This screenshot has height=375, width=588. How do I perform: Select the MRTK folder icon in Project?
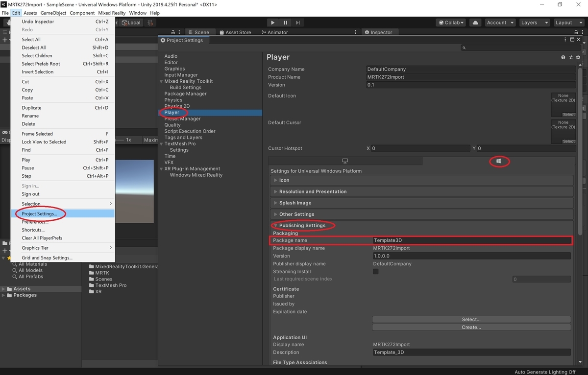point(92,273)
